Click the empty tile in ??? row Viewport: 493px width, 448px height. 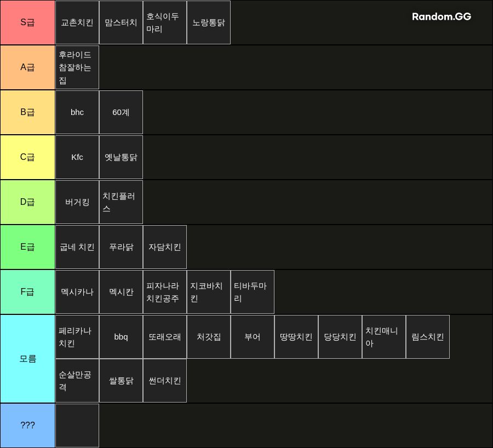[x=77, y=426]
